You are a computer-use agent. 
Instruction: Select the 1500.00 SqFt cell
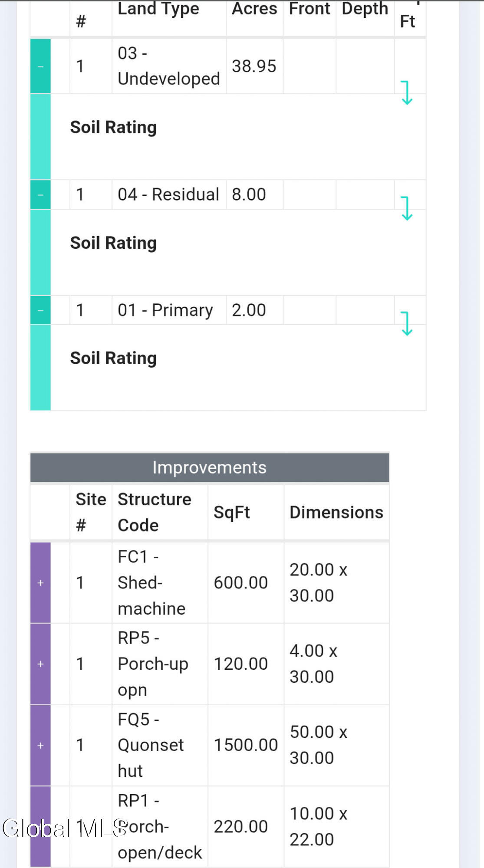[246, 745]
